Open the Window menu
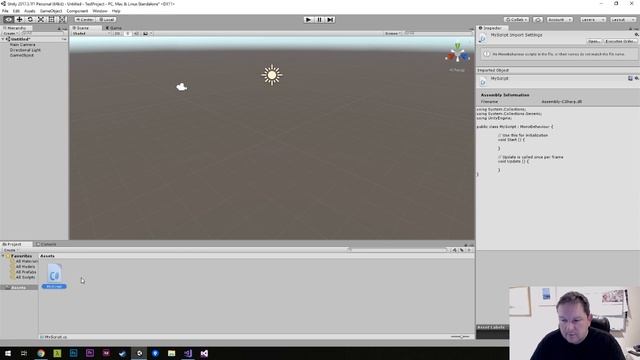Screen dimensions: 640x360 100,11
